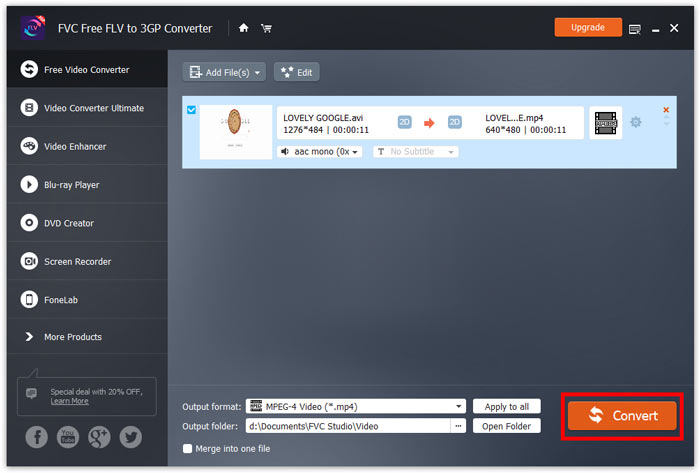Remove file with orange X icon
This screenshot has width=700, height=473.
(666, 110)
